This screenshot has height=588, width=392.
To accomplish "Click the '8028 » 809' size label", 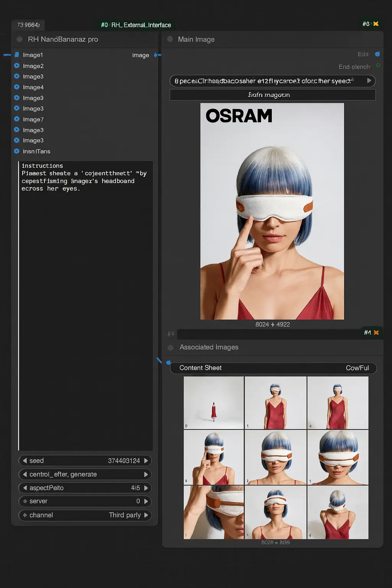I will click(x=276, y=542).
